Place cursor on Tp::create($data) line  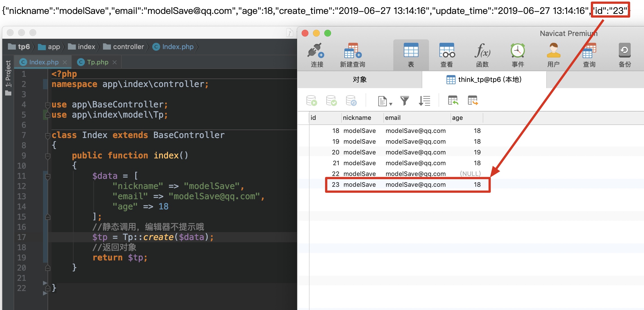pyautogui.click(x=153, y=237)
